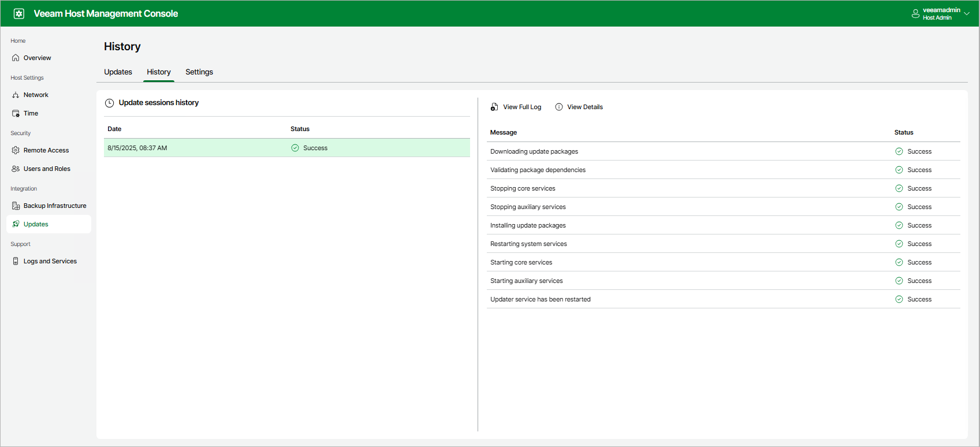The width and height of the screenshot is (980, 447).
Task: Open Users and Roles people icon
Action: coord(16,169)
